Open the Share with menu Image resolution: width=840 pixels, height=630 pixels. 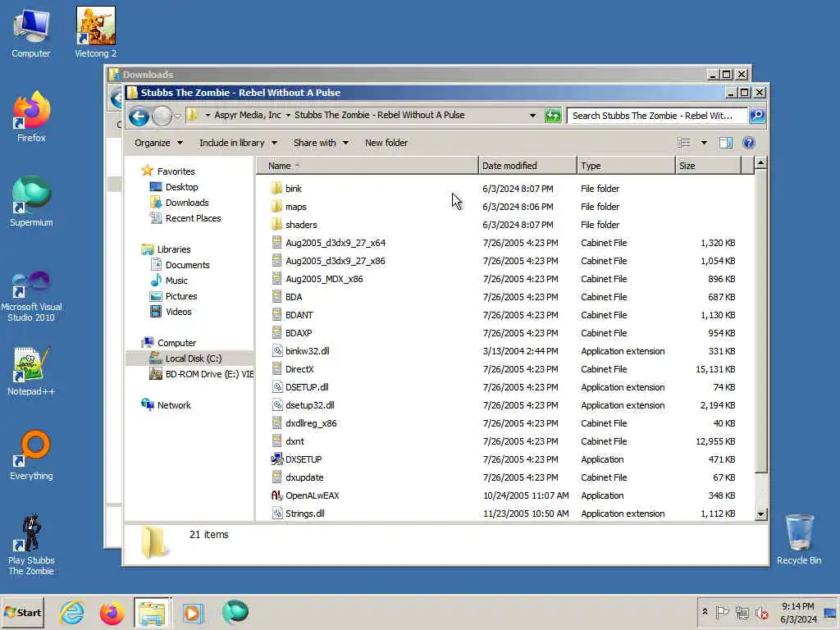coord(321,143)
